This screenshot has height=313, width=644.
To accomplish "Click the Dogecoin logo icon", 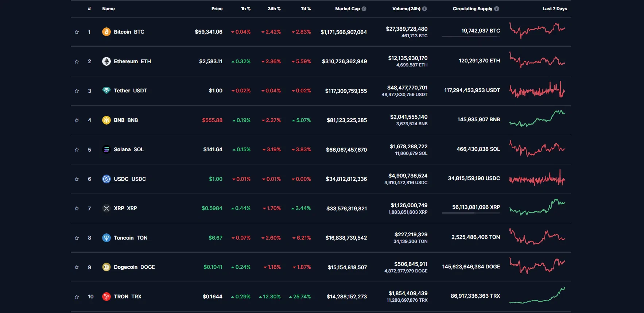I will (106, 267).
